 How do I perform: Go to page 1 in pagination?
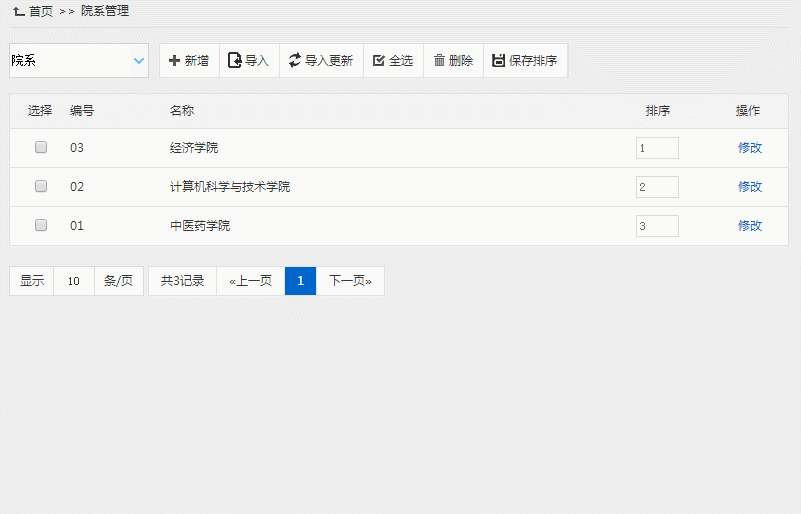pos(300,281)
